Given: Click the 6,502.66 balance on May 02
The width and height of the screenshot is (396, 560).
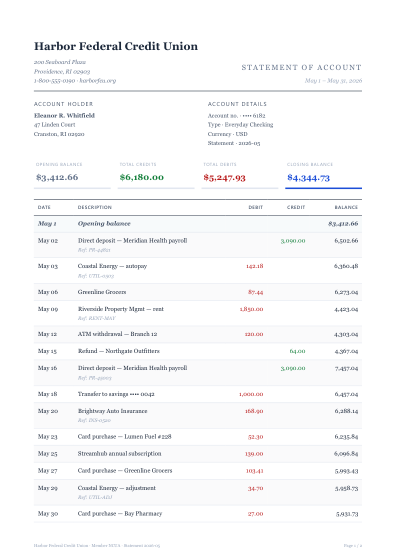Looking at the screenshot, I should [x=346, y=241].
